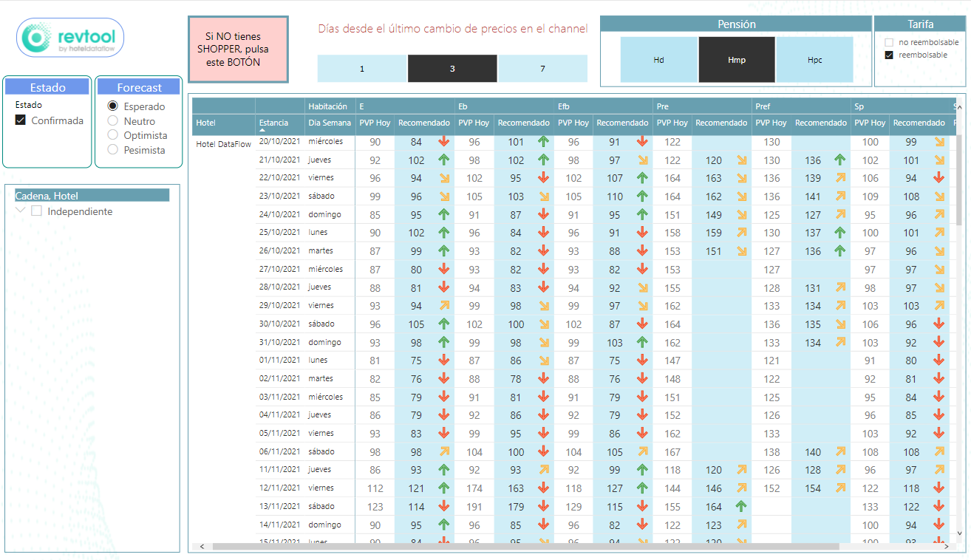Click the green up arrow for Efb on 11/11/2021

642,470
